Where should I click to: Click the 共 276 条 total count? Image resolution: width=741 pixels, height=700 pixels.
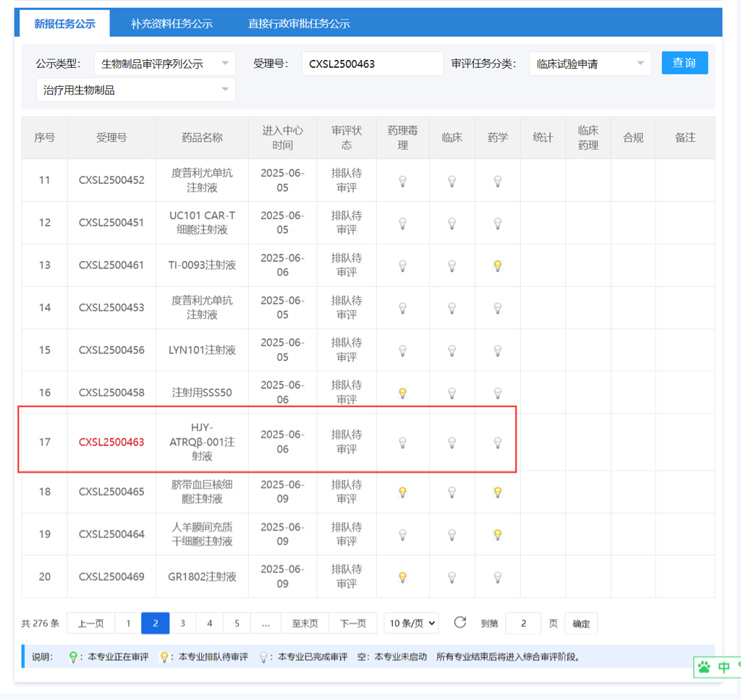41,623
